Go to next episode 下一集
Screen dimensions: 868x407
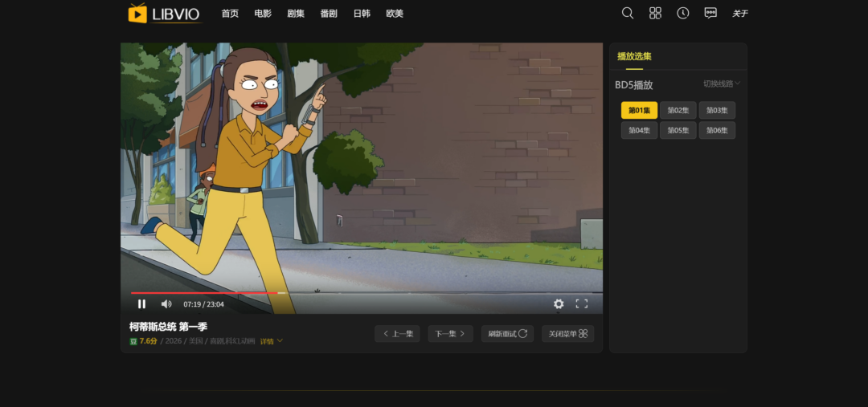(x=450, y=334)
